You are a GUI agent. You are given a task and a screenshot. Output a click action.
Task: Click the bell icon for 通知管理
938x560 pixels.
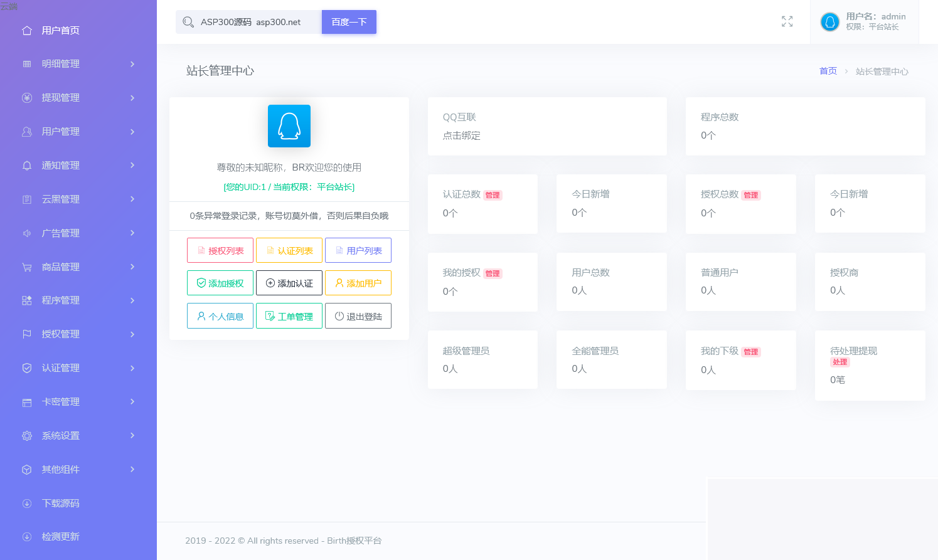(x=26, y=165)
